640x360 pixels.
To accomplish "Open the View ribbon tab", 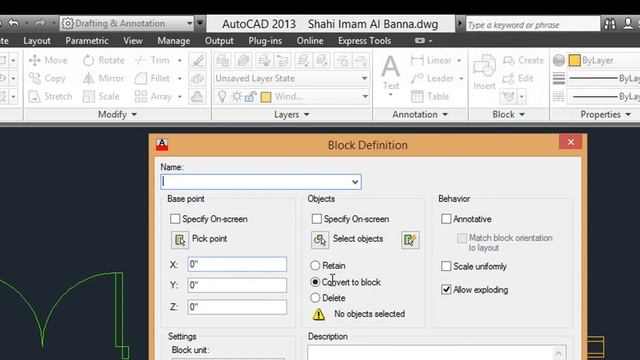I will tap(133, 41).
